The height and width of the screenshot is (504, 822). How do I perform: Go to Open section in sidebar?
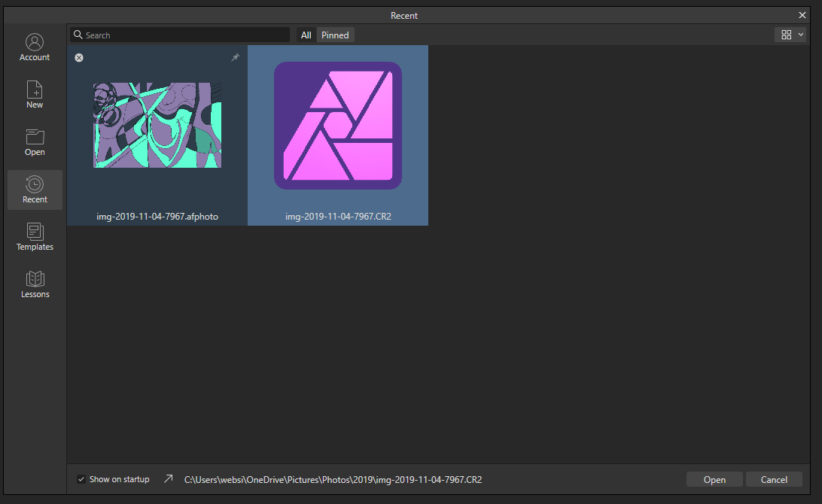(35, 142)
